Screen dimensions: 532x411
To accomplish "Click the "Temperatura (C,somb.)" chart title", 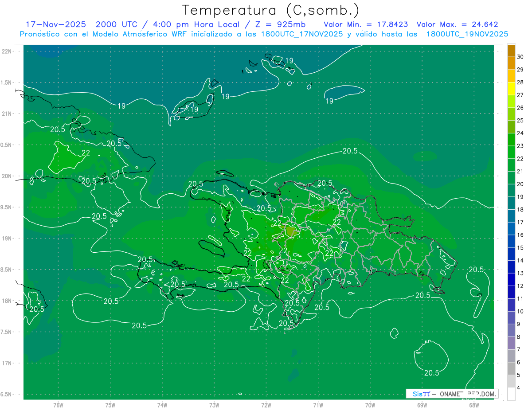I will coord(270,10).
